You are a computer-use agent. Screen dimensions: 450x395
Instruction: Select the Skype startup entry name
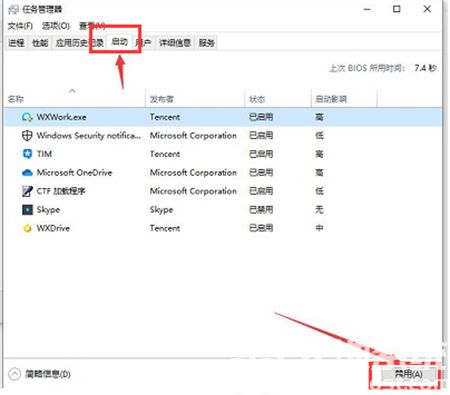point(48,210)
